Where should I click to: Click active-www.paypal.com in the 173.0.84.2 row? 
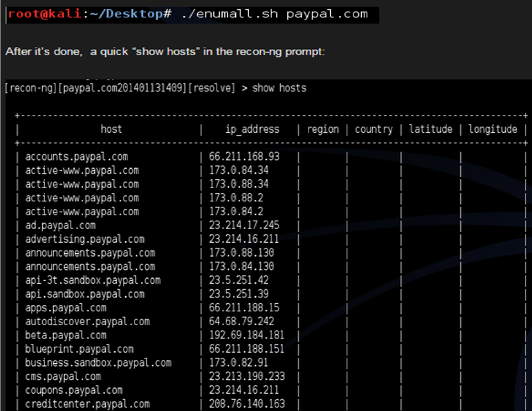tap(82, 212)
